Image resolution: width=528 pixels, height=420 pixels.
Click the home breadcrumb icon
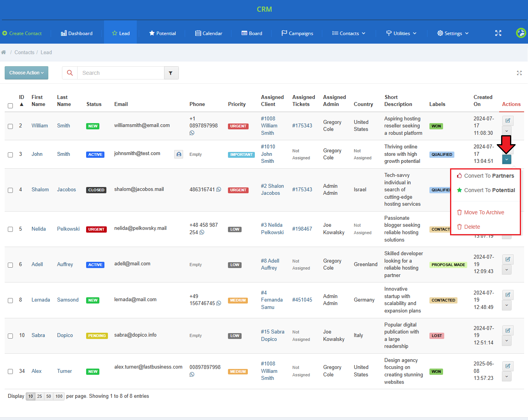4,52
